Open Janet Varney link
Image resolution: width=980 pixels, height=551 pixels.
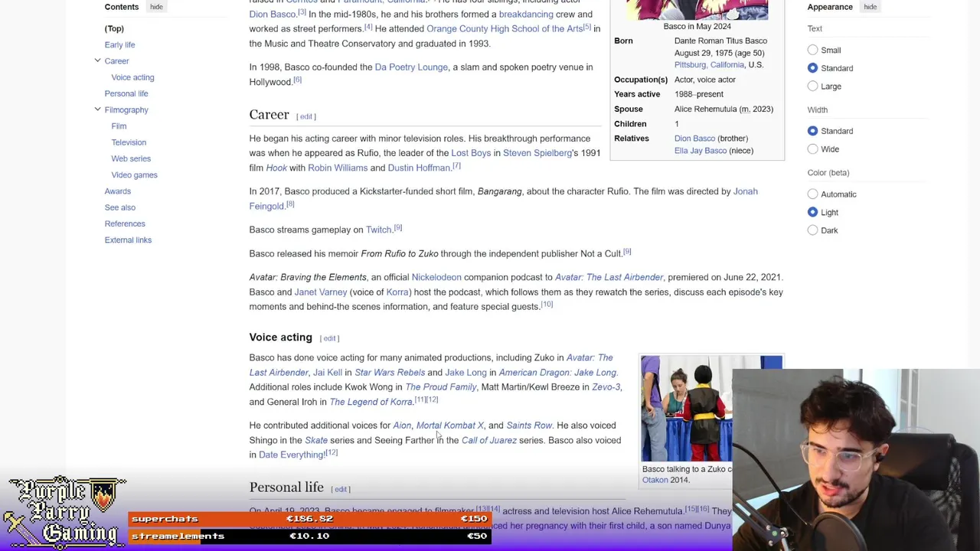(321, 292)
